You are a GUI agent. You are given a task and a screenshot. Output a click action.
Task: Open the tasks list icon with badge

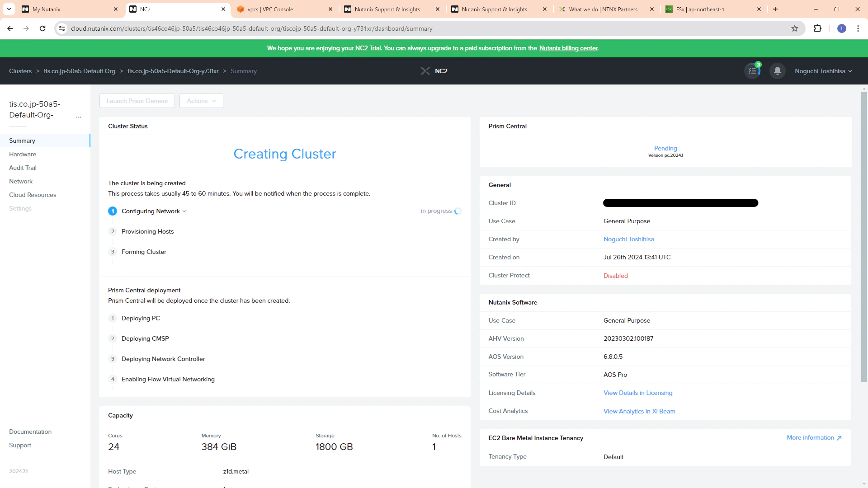(x=753, y=71)
